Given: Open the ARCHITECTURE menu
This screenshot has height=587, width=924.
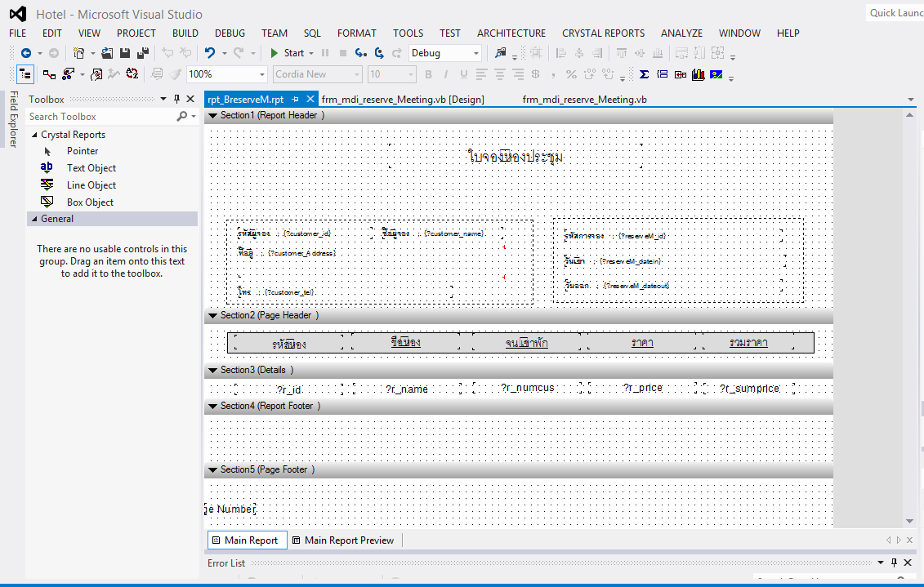Looking at the screenshot, I should (511, 33).
